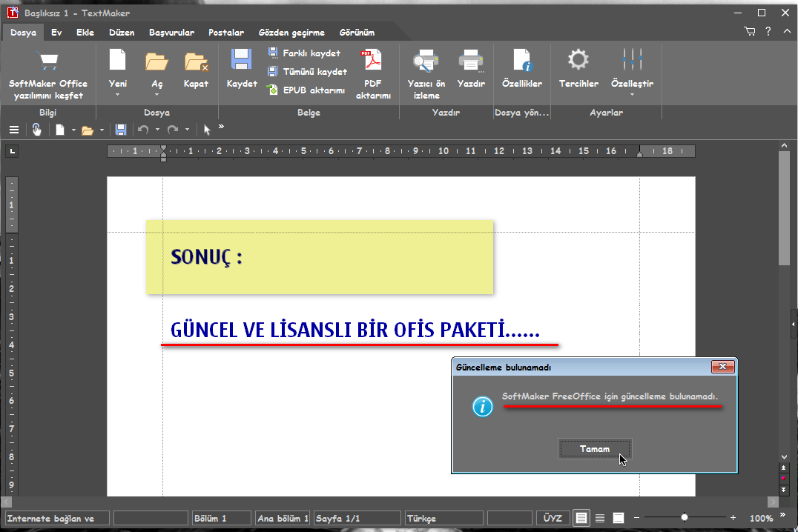Undo last action with undo arrow
The image size is (798, 532).
click(x=143, y=130)
